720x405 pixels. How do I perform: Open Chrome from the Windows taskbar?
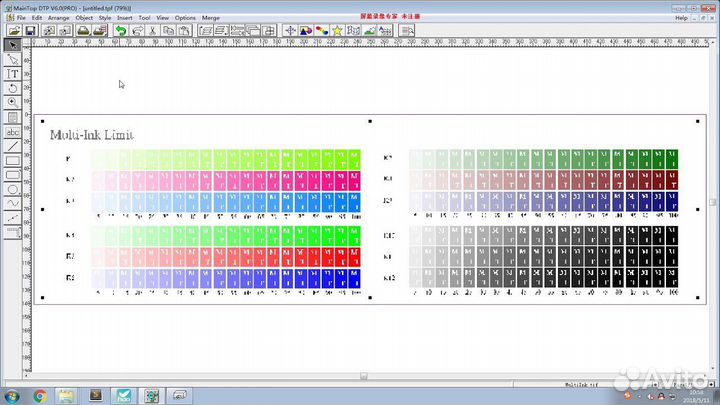[x=40, y=395]
